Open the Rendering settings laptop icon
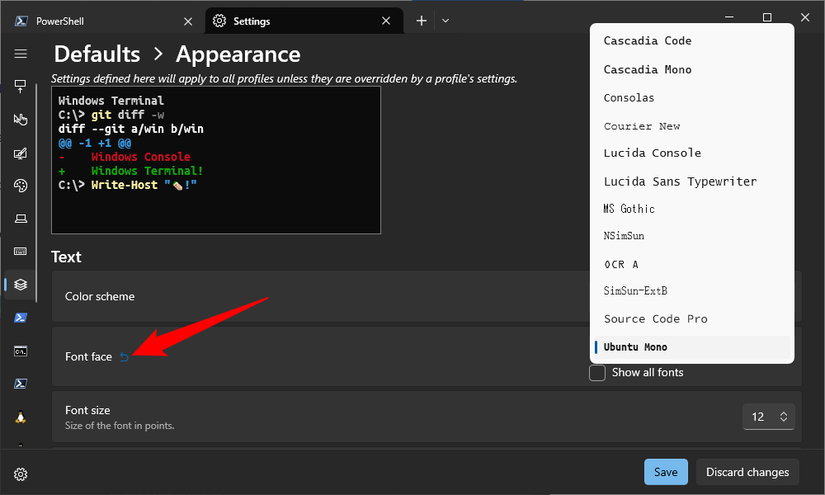 21,218
